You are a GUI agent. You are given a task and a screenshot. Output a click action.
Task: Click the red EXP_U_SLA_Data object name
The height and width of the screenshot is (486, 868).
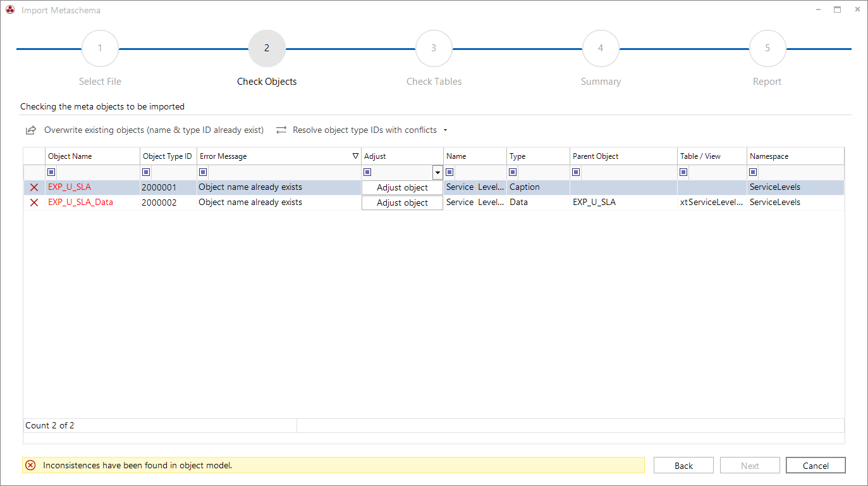click(80, 202)
